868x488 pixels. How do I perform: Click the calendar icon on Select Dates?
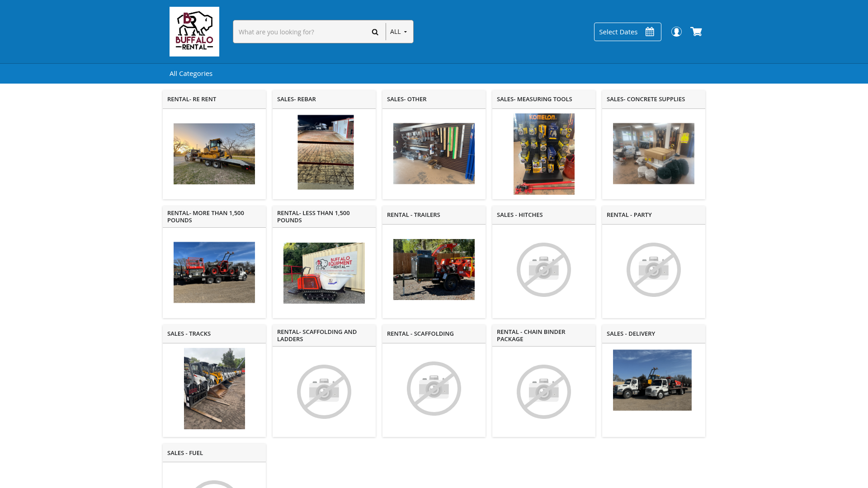click(x=650, y=32)
